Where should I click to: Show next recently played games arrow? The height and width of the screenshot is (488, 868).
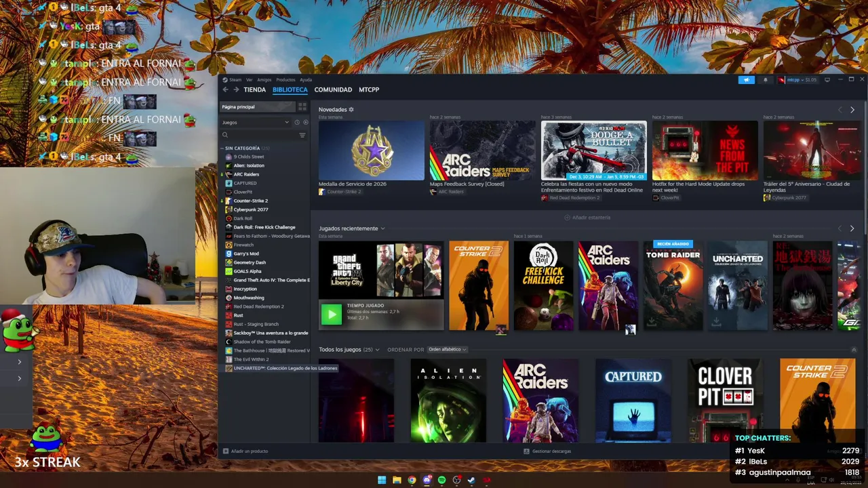pyautogui.click(x=852, y=228)
